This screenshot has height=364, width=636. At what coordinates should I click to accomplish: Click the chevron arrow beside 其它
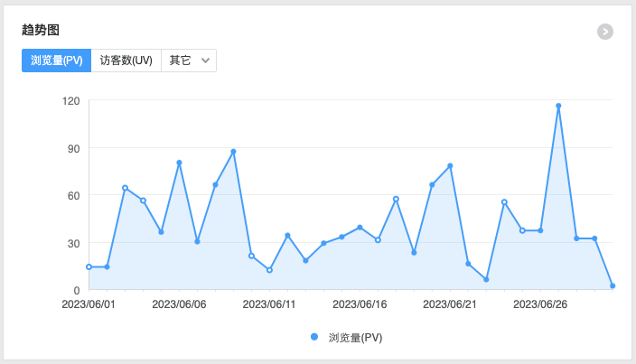tap(206, 61)
